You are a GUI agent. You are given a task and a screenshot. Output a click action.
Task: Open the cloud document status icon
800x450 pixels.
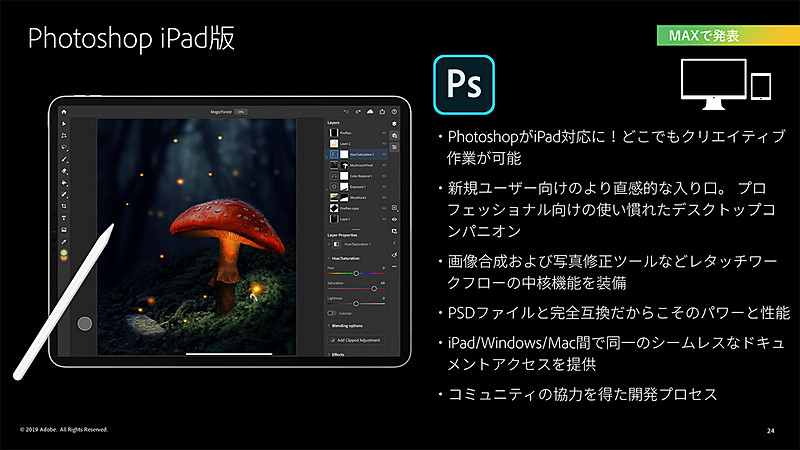click(370, 111)
